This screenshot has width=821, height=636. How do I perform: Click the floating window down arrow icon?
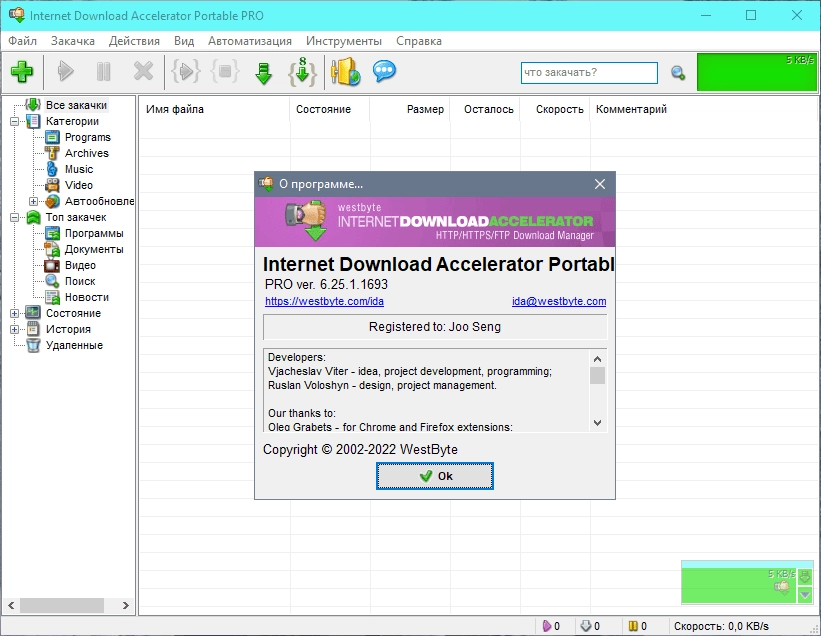click(805, 577)
